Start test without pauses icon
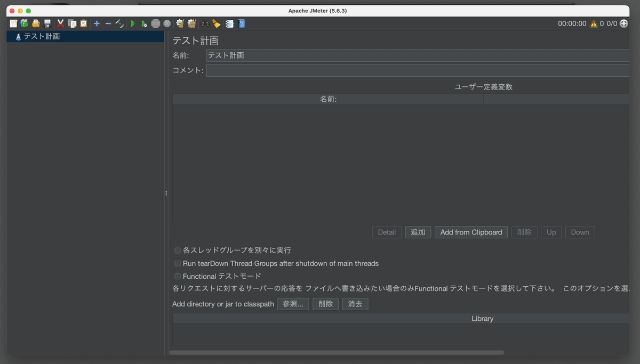This screenshot has height=364, width=640. click(143, 23)
